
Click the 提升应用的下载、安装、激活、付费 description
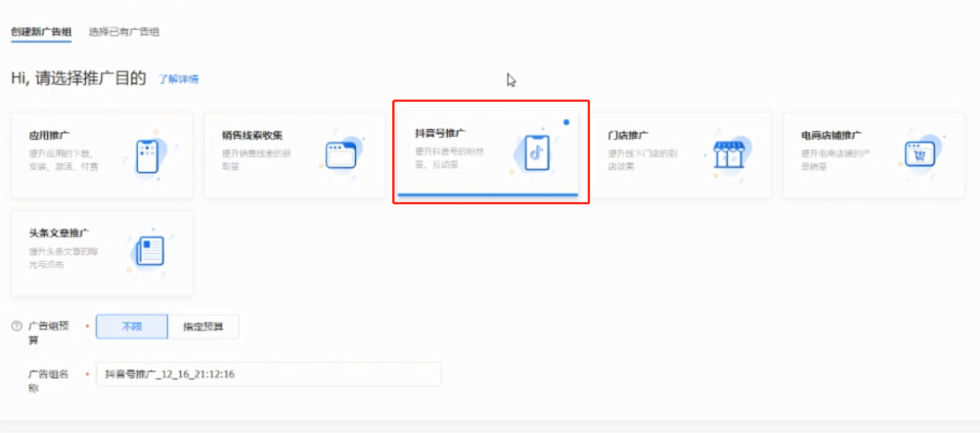pos(63,159)
